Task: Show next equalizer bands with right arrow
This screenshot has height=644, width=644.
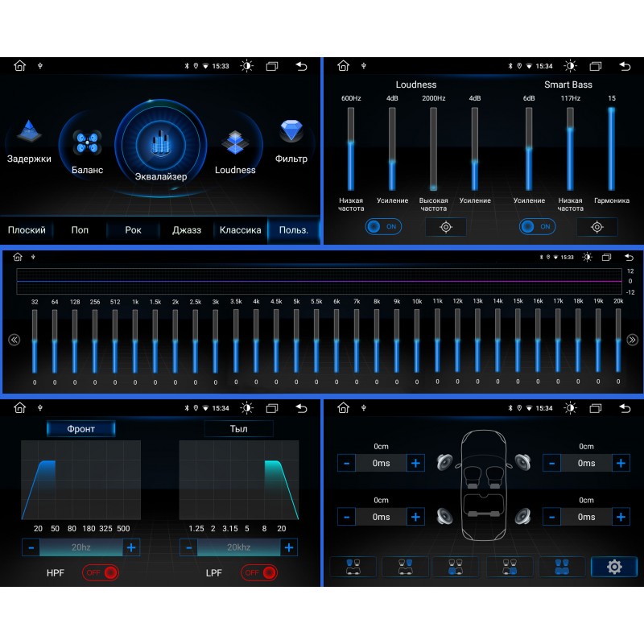Action: 632,340
